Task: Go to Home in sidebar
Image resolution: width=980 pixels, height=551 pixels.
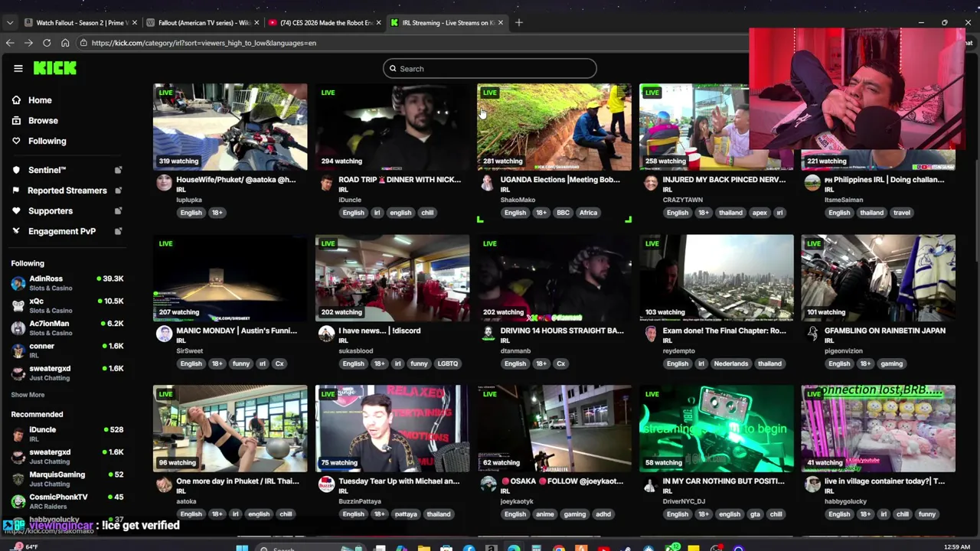Action: [40, 100]
